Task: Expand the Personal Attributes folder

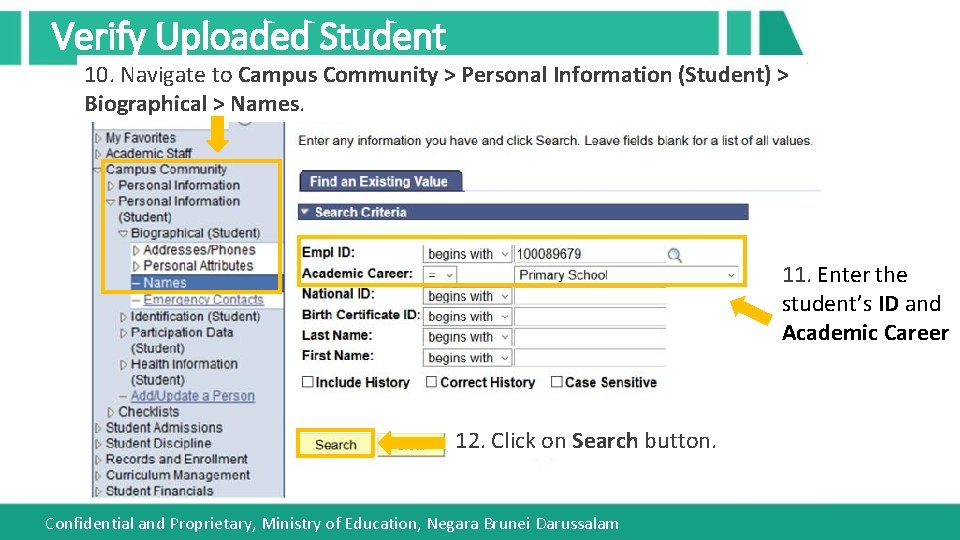Action: point(137,266)
